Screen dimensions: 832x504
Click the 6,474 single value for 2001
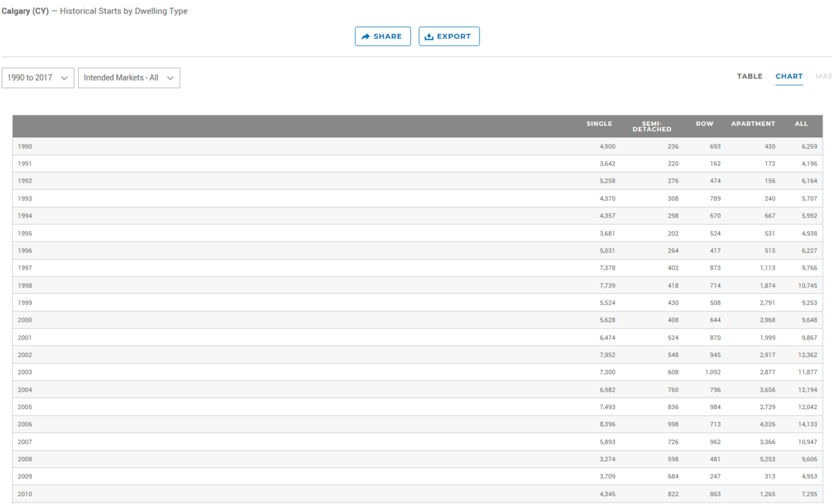tap(607, 338)
